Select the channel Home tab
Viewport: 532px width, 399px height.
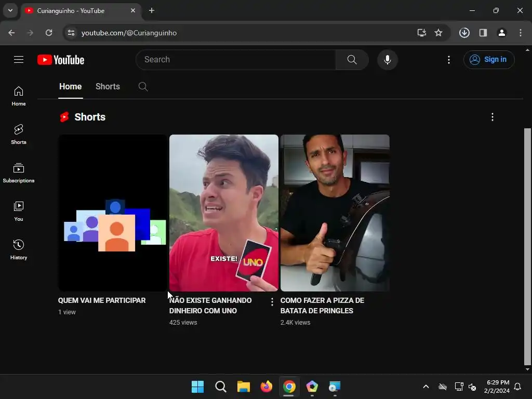pos(70,87)
